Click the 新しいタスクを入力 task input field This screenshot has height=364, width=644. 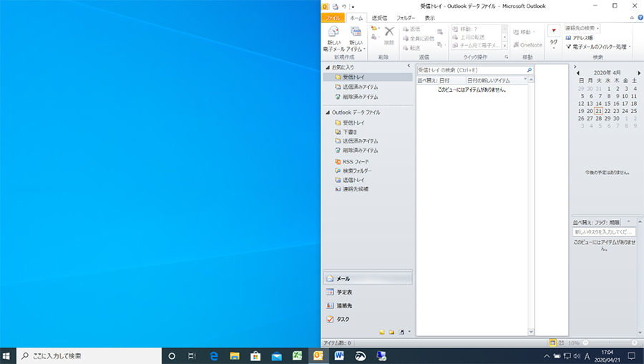[604, 232]
